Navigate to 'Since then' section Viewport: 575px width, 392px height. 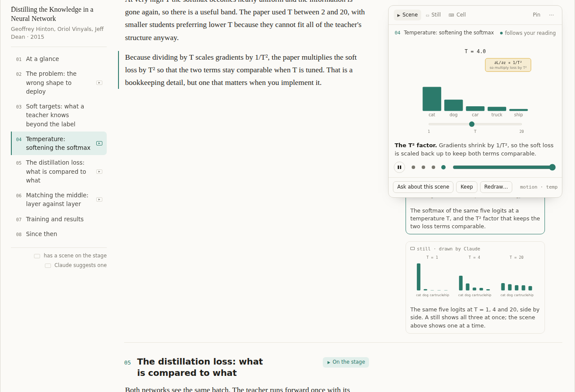pyautogui.click(x=59, y=234)
